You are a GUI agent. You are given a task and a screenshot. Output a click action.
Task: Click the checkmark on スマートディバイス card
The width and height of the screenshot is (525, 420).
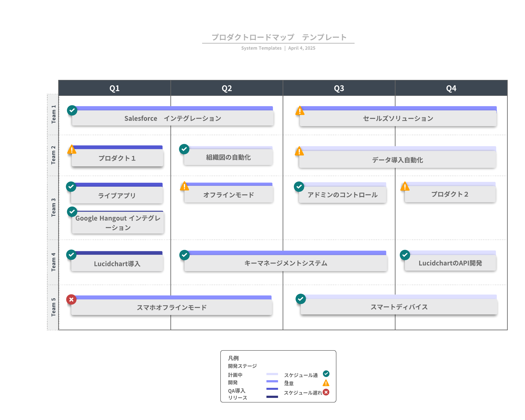(301, 299)
